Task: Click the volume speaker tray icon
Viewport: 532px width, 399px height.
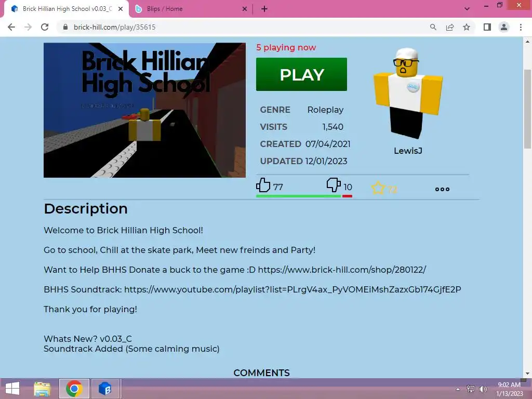Action: click(x=483, y=389)
